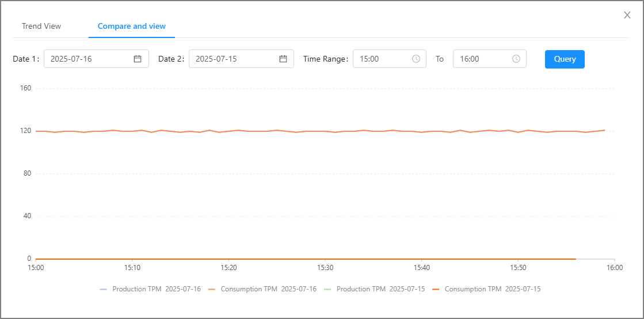
Task: Click the 15:40 label on the time axis
Action: coord(422,267)
